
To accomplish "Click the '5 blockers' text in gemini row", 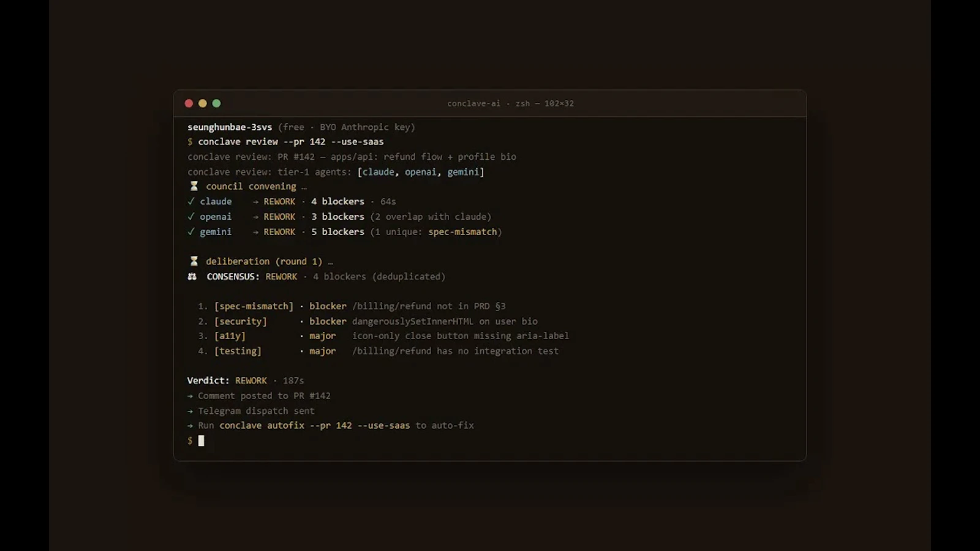I will [x=337, y=232].
